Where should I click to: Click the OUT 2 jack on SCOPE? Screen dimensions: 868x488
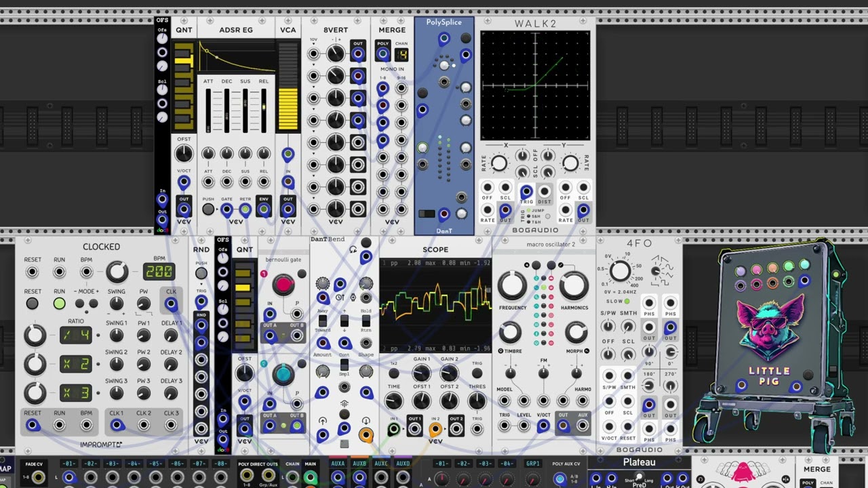click(x=456, y=429)
